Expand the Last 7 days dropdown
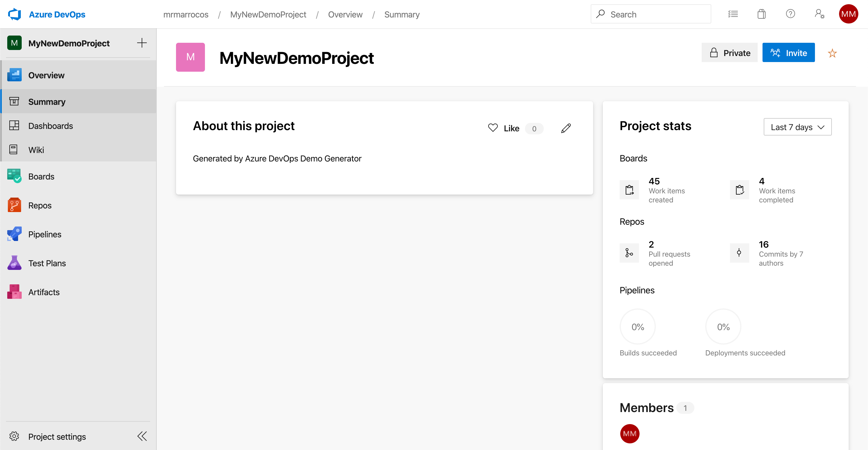The image size is (868, 450). click(x=797, y=127)
